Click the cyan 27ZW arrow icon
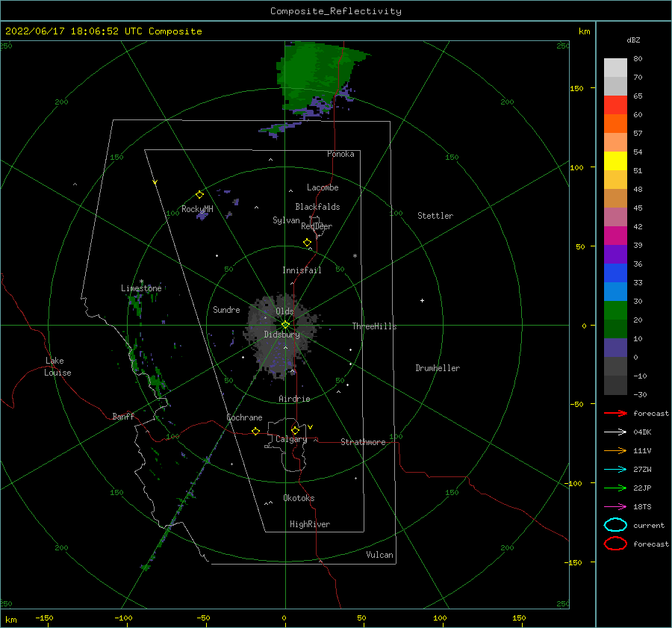This screenshot has height=628, width=672. (x=615, y=470)
